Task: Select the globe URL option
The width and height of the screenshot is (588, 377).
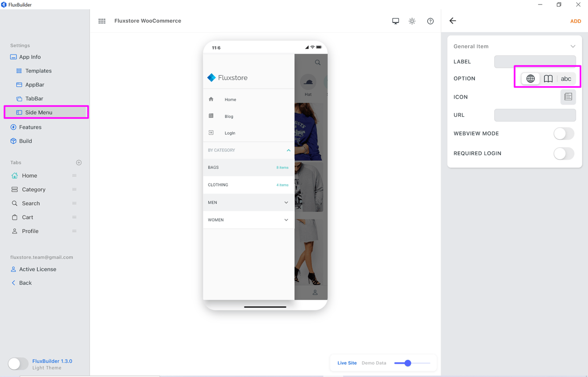Action: click(530, 79)
